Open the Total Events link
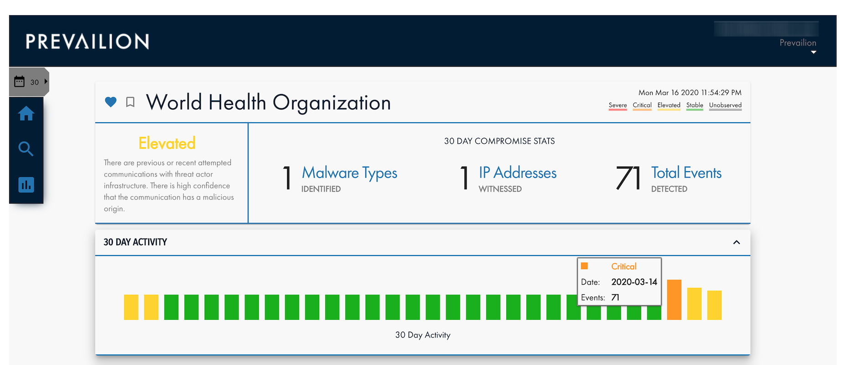Image resolution: width=868 pixels, height=365 pixels. [686, 173]
